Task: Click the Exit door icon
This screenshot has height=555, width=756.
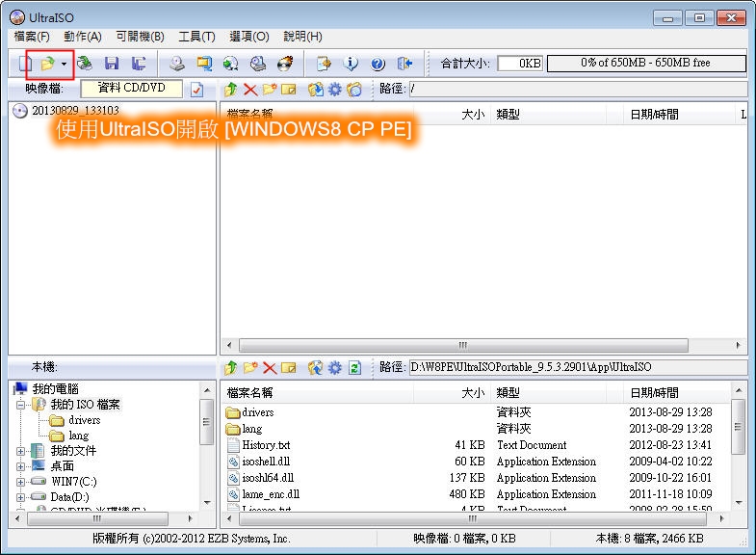Action: click(405, 64)
